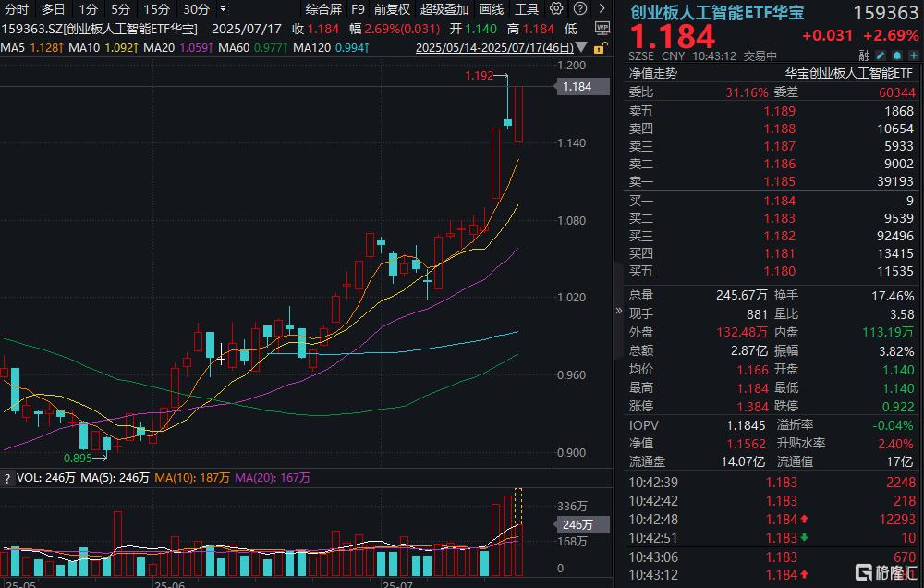The height and width of the screenshot is (588, 924).
Task: Open the 前复权 price adjustment option
Action: (x=392, y=9)
